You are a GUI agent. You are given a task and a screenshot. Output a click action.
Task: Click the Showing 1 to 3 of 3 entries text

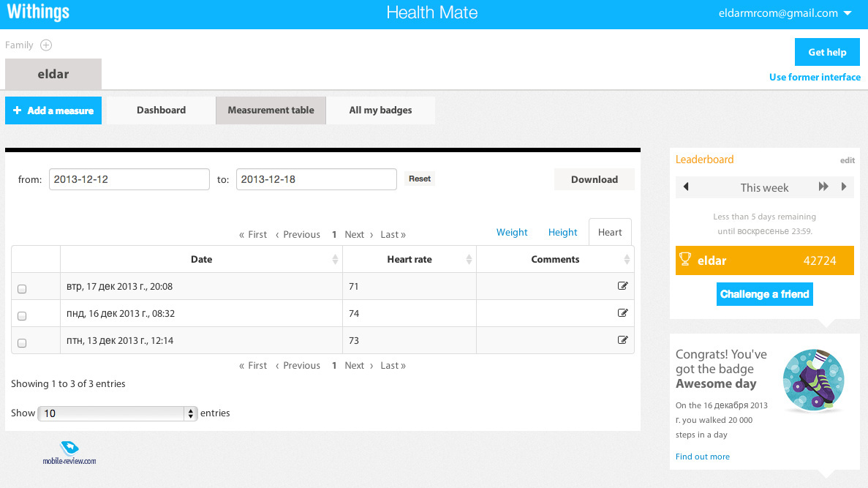[68, 384]
